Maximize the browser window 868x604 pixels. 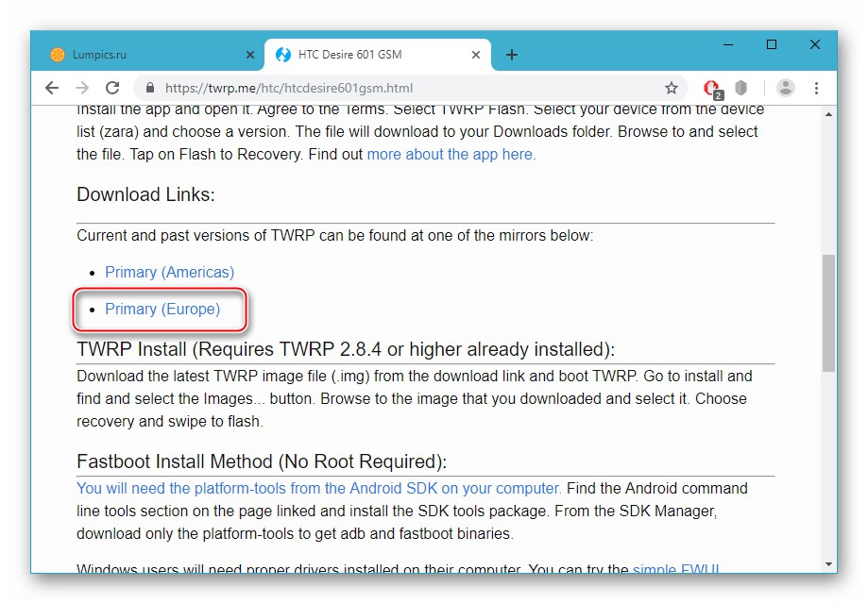(771, 44)
